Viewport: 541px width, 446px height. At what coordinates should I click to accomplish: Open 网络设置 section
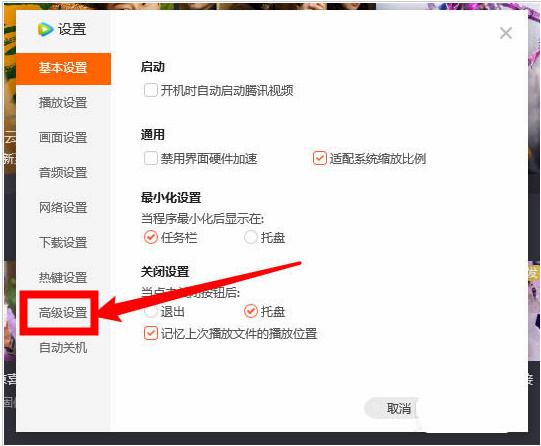63,208
